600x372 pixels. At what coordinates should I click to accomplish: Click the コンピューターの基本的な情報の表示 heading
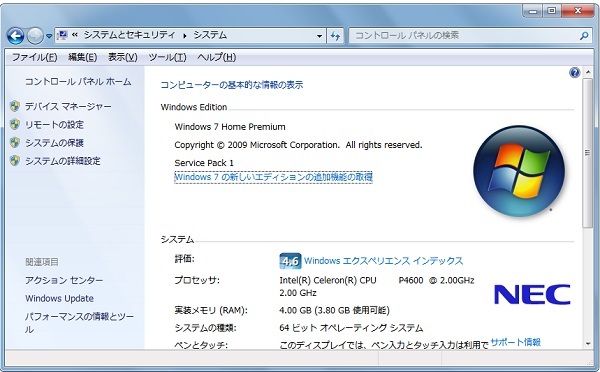coord(232,85)
